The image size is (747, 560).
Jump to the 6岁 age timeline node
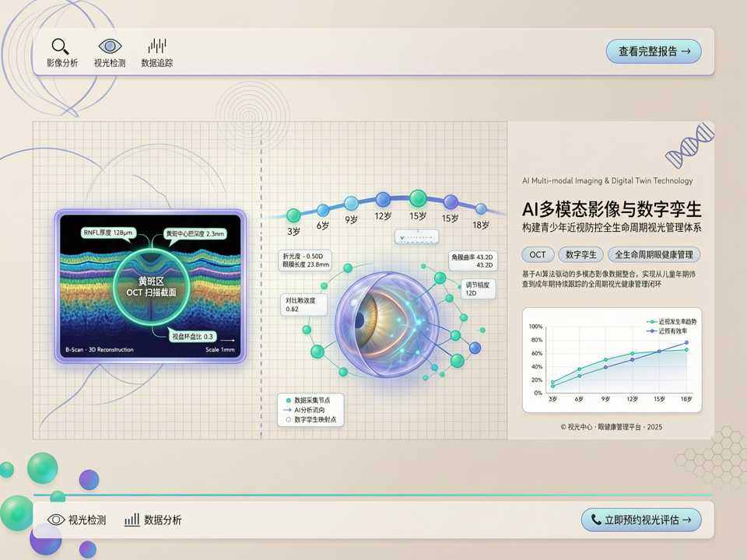[x=323, y=210]
